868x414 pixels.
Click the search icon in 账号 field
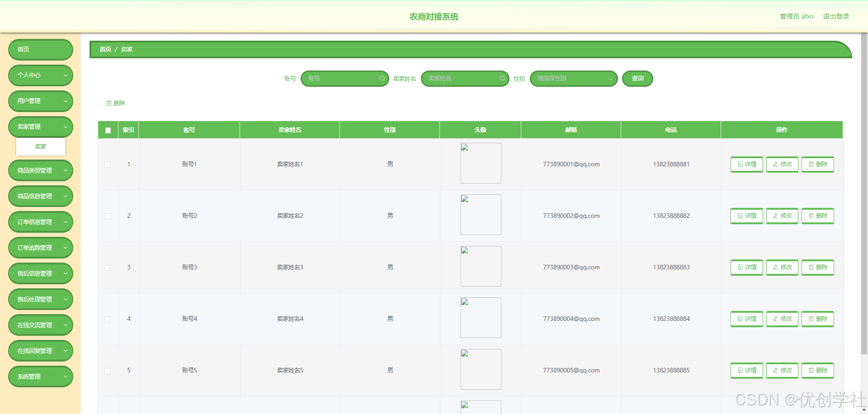[x=382, y=79]
